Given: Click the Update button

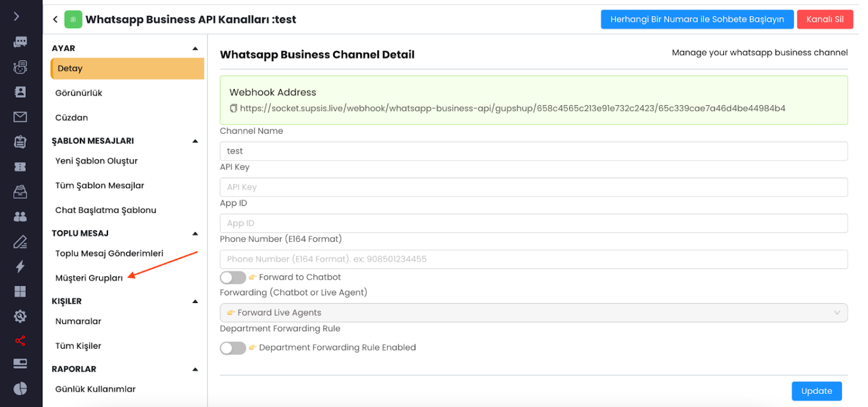Looking at the screenshot, I should [x=817, y=391].
